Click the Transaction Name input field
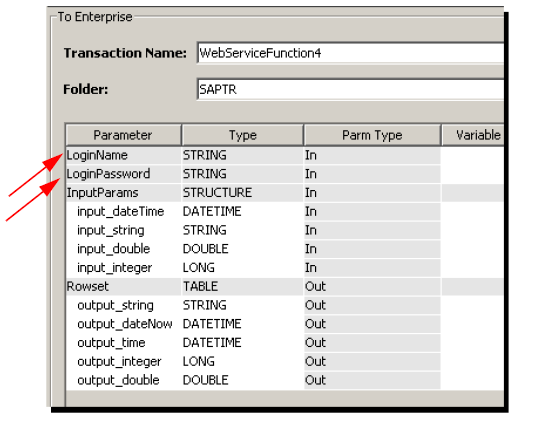The image size is (536, 426). (x=350, y=53)
